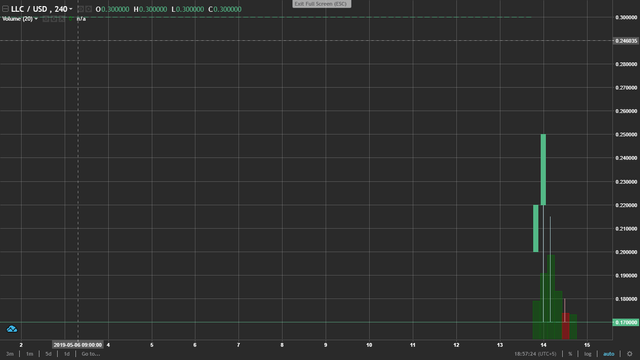Click the Open price value O0.300000

(x=112, y=9)
